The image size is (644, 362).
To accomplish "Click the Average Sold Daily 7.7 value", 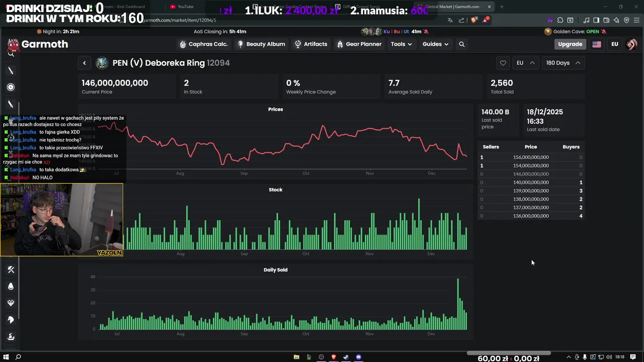I will 394,83.
